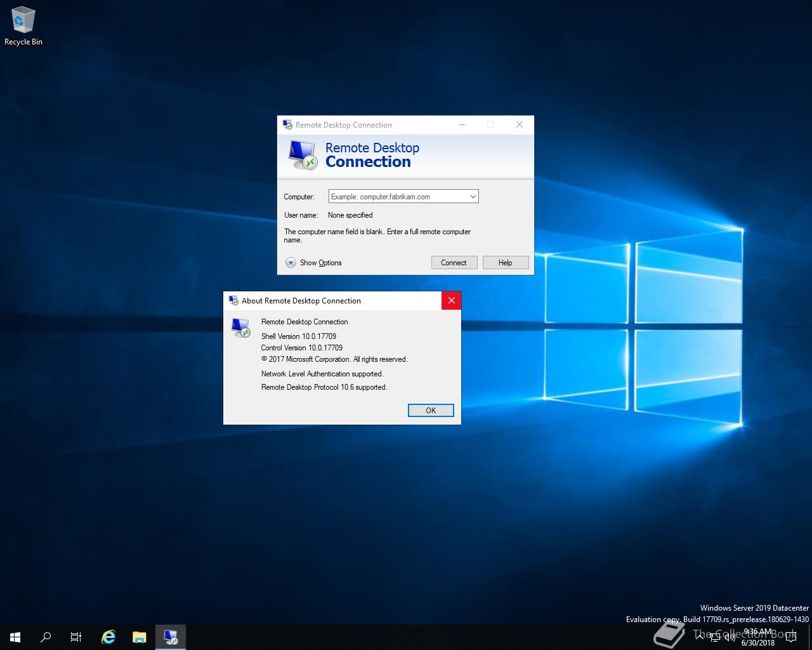Click the About dialog title bar icon
The image size is (812, 650).
(233, 300)
